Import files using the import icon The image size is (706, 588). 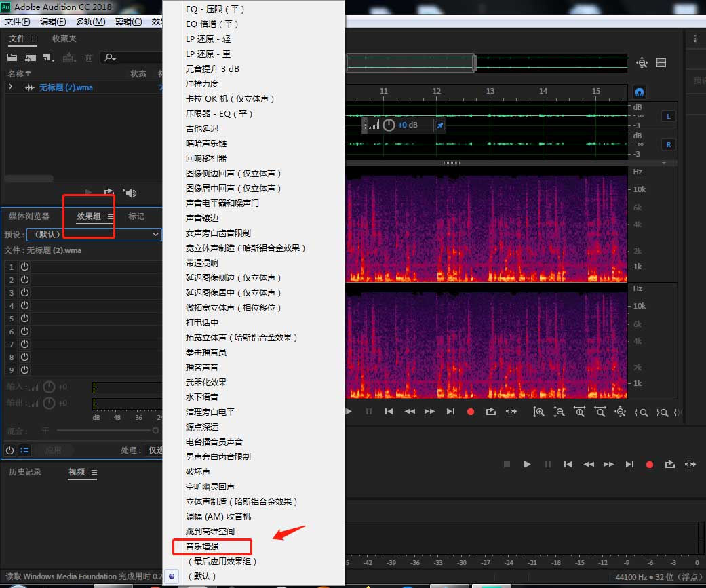tap(30, 58)
